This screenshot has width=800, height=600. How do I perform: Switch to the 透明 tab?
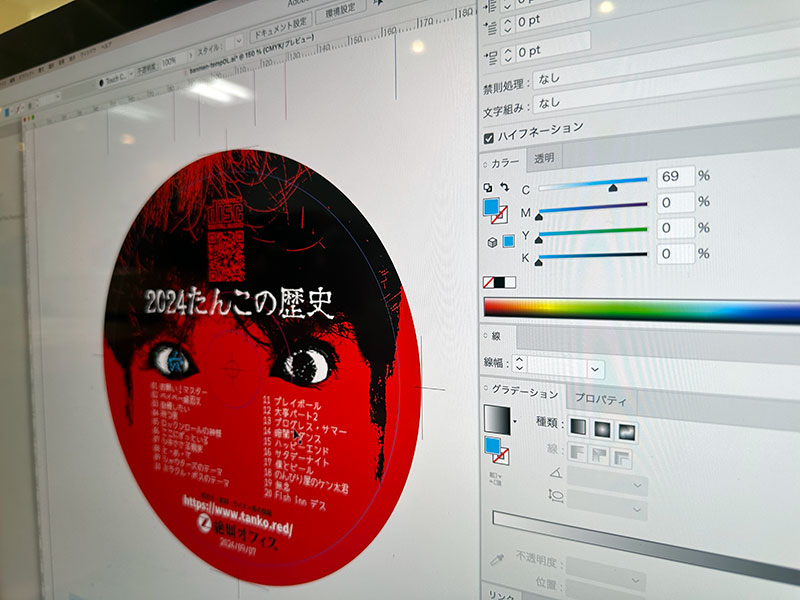click(544, 158)
